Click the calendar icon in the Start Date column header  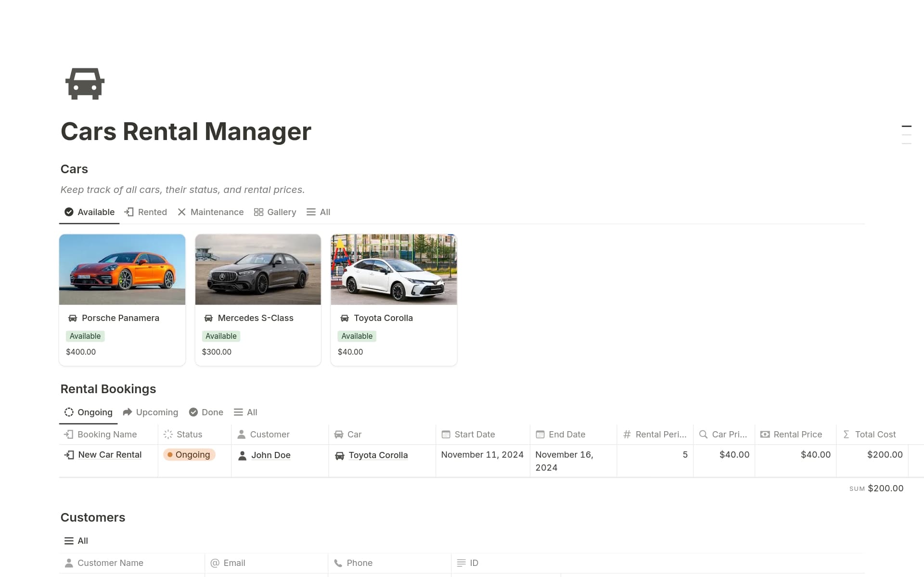[445, 434]
